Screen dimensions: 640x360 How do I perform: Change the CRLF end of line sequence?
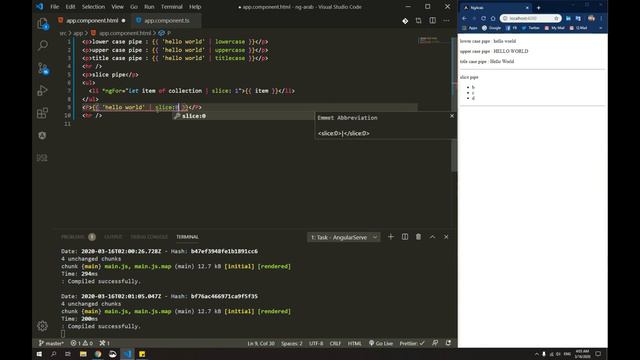click(x=335, y=343)
